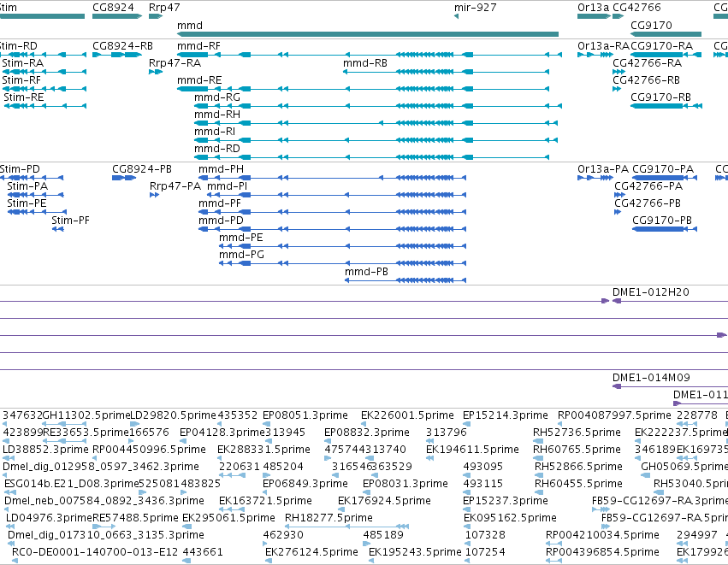Open the EP15214.3prime label
This screenshot has height=565, width=728.
(505, 415)
